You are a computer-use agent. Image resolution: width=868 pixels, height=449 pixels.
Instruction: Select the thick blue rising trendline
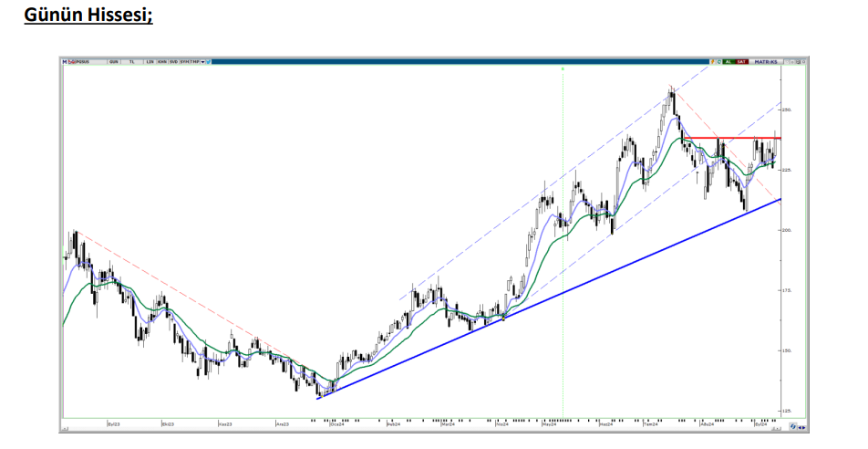pos(547,299)
